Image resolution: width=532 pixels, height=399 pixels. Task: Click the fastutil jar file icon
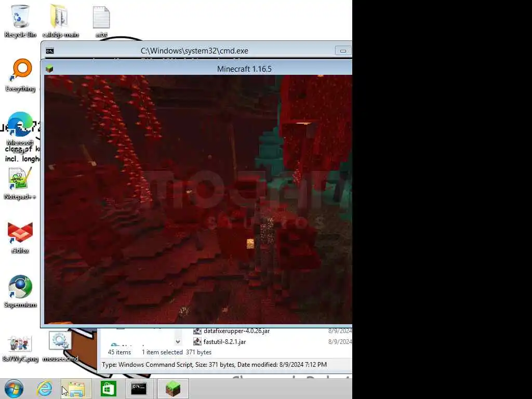197,342
